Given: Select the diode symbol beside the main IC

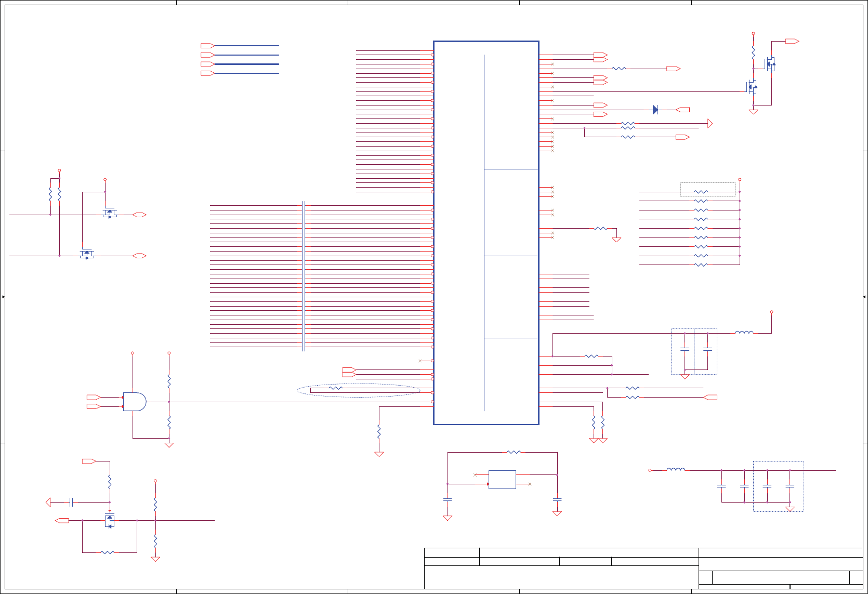Looking at the screenshot, I should (x=655, y=110).
